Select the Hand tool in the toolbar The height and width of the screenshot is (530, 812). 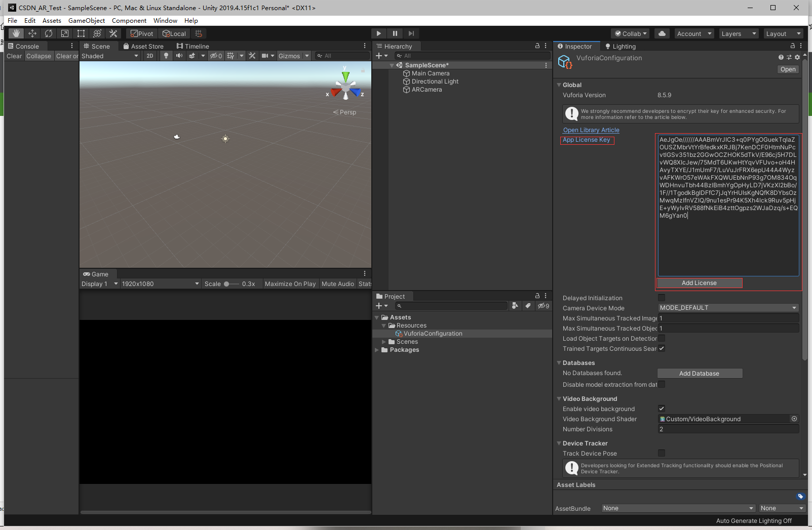point(16,33)
